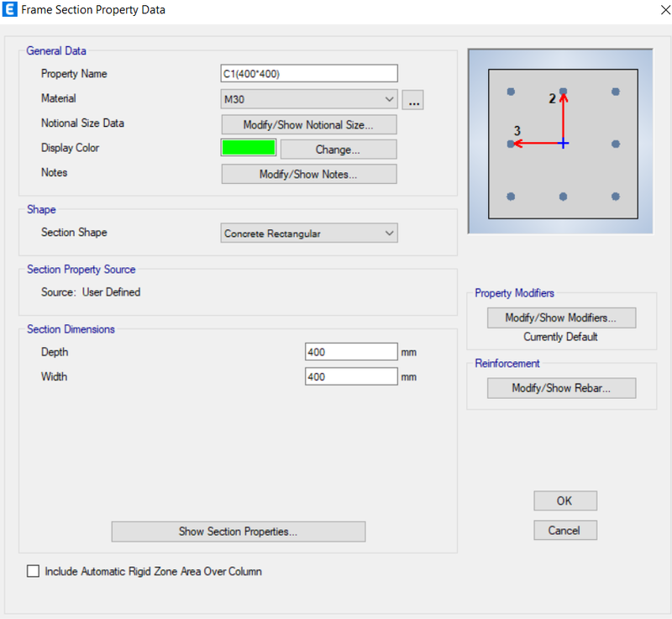This screenshot has height=619, width=672.
Task: Click the 'Reinforcement' group label
Action: click(507, 364)
